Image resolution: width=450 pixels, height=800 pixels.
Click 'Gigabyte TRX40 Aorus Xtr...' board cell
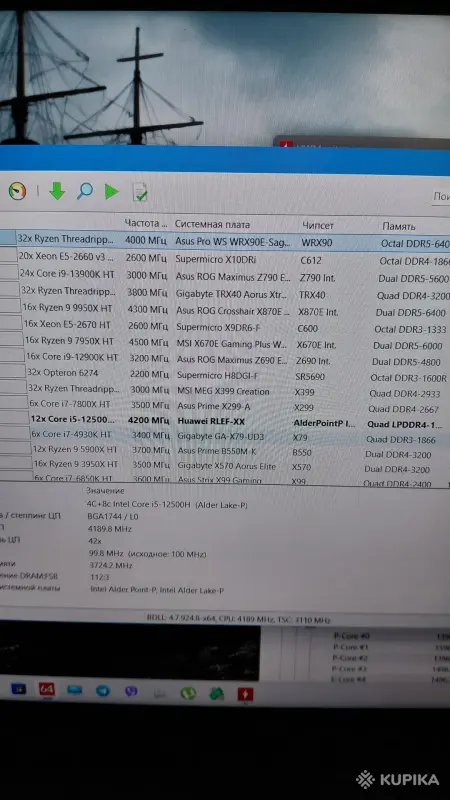233,294
